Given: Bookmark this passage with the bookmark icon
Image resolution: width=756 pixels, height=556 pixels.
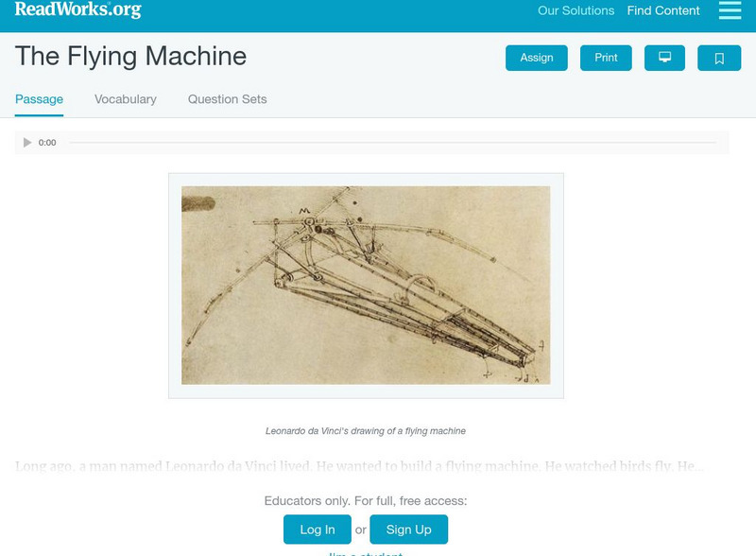Looking at the screenshot, I should (719, 58).
